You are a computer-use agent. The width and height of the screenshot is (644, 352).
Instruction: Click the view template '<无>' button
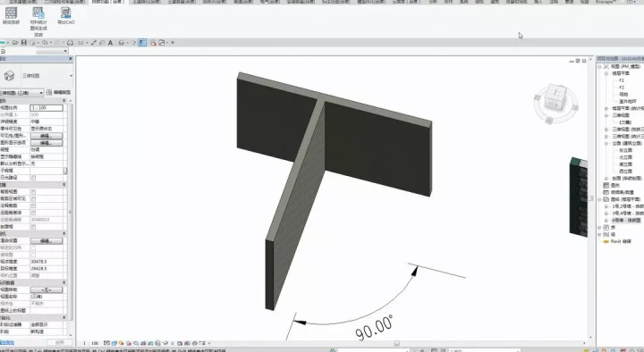point(46,289)
